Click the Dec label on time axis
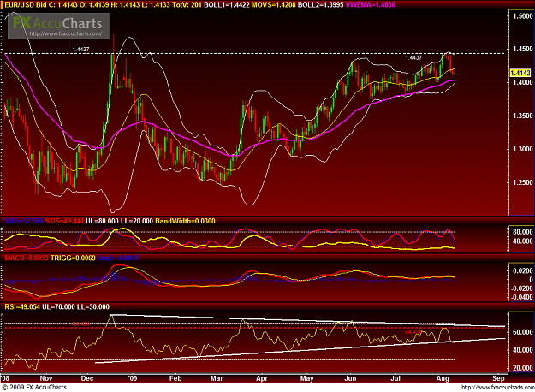 click(87, 378)
